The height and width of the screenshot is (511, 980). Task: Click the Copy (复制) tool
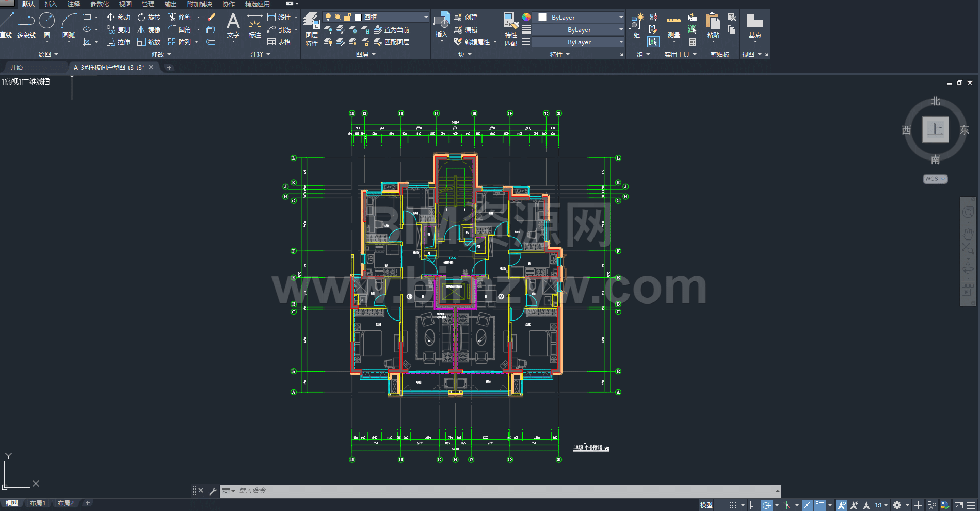click(x=118, y=29)
